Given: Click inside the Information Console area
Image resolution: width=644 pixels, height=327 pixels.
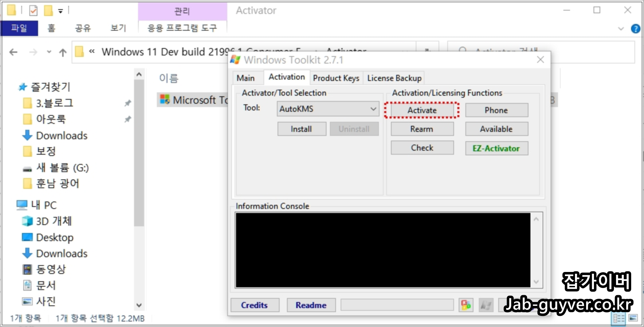Looking at the screenshot, I should coord(383,250).
